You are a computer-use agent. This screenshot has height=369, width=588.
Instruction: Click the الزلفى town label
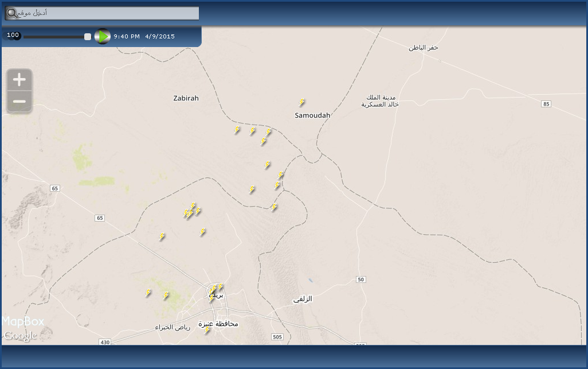click(x=303, y=299)
